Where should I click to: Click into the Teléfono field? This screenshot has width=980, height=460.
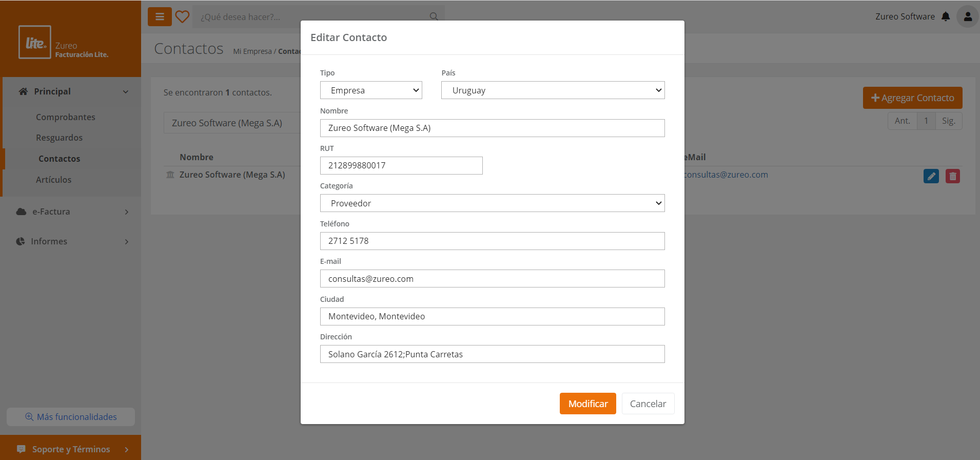pos(492,241)
